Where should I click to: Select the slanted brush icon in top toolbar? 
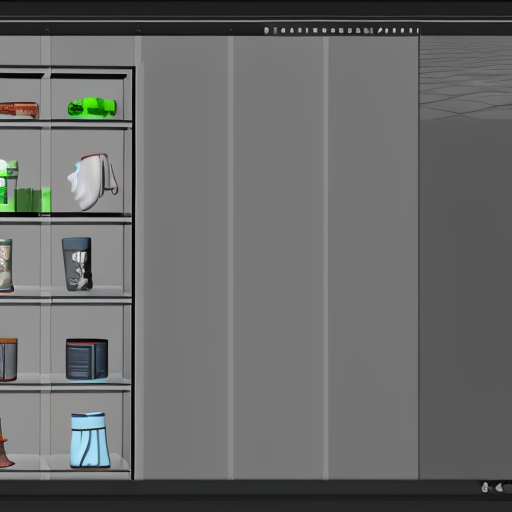tap(379, 31)
